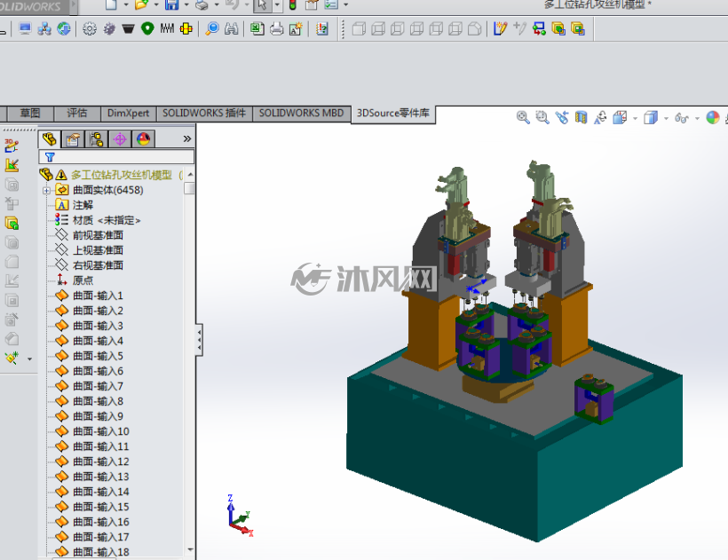Click the Zoom to Fit magnifier icon
The height and width of the screenshot is (560, 728).
[523, 117]
